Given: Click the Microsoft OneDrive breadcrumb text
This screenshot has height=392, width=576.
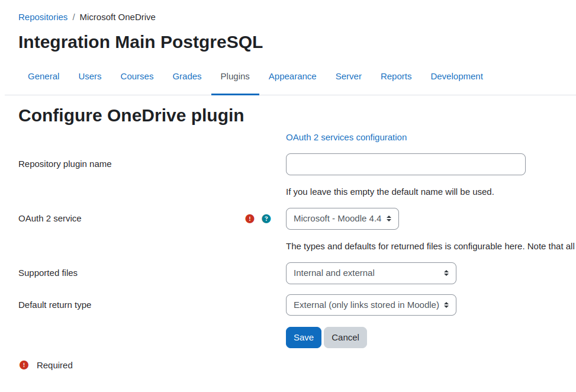Looking at the screenshot, I should coord(118,17).
